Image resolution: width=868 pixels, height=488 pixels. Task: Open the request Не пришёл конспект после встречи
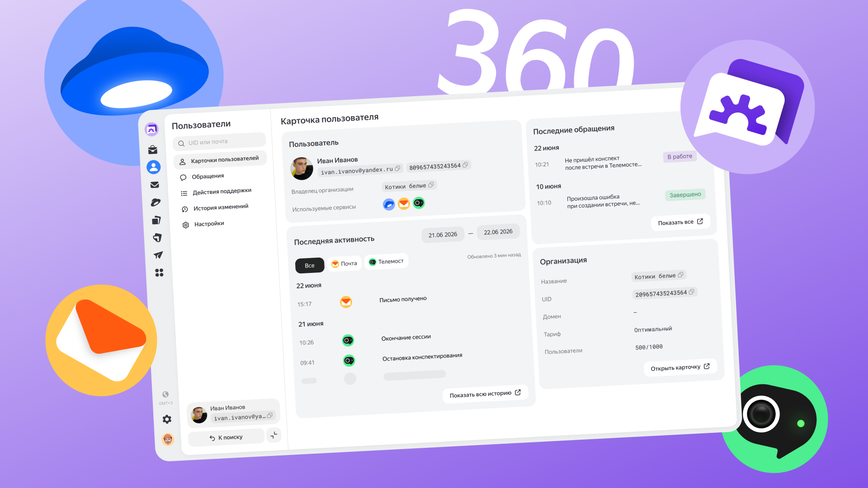coord(603,163)
